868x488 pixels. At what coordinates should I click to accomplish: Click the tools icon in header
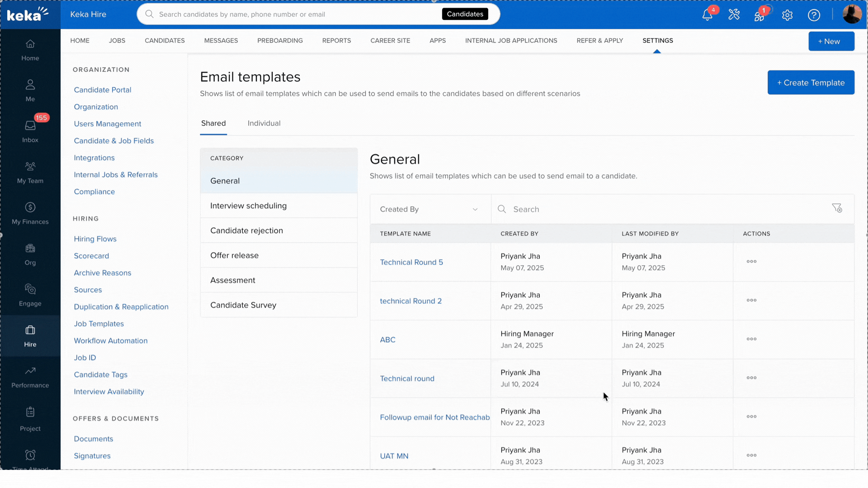[x=734, y=15]
